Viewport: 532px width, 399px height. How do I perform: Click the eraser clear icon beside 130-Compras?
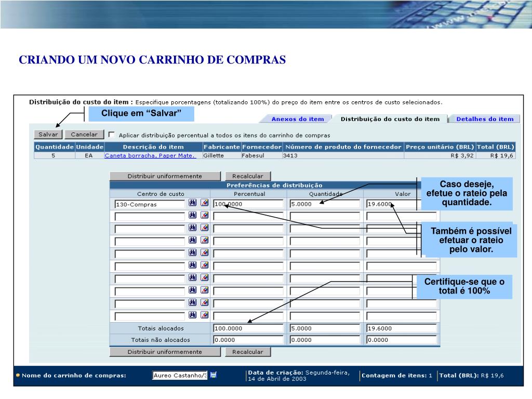[x=204, y=203]
